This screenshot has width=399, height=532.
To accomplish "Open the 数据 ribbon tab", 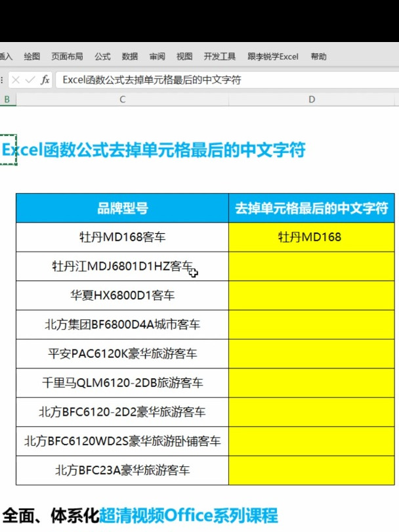I will (130, 56).
